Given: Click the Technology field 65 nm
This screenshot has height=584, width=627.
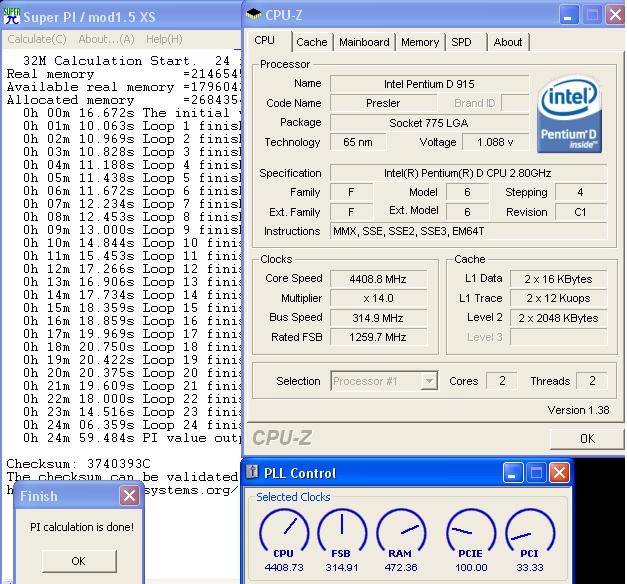Looking at the screenshot, I should pos(358,142).
